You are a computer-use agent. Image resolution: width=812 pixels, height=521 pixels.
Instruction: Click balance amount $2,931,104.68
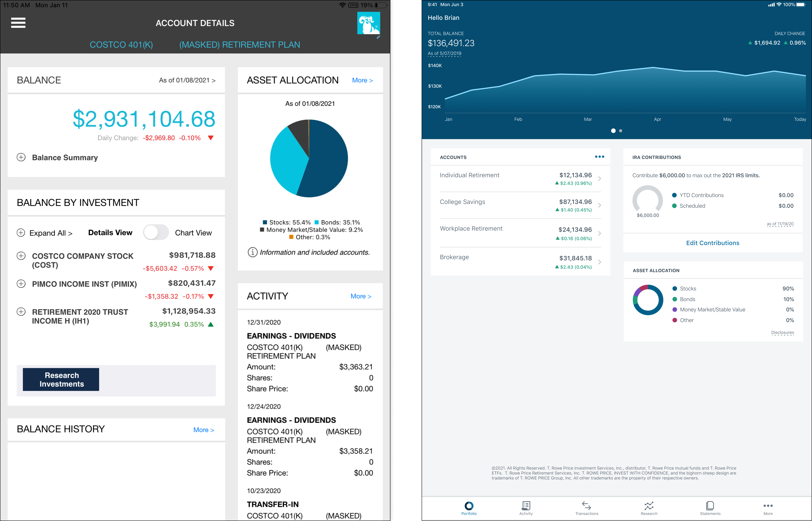pyautogui.click(x=144, y=119)
